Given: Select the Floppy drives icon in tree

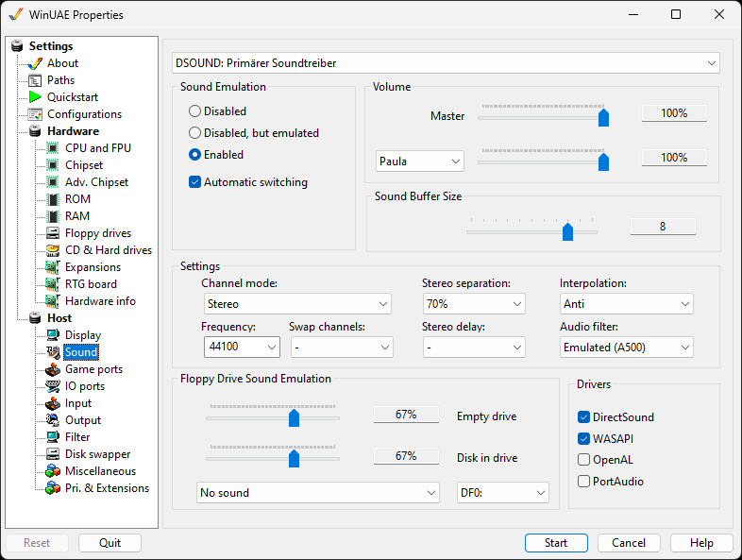Looking at the screenshot, I should coord(53,233).
